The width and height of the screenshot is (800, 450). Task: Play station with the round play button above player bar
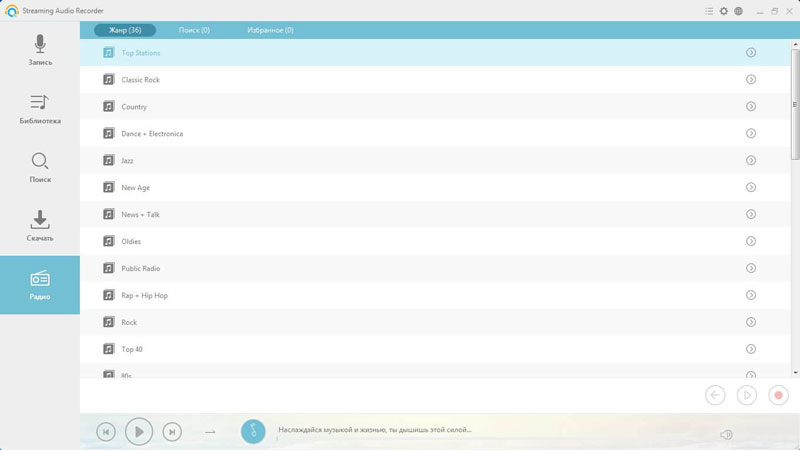(x=746, y=395)
